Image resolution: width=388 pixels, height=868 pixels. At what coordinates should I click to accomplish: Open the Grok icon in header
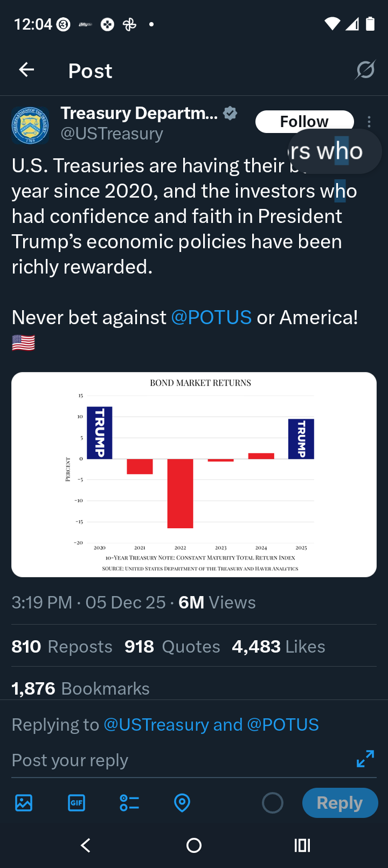coord(365,70)
